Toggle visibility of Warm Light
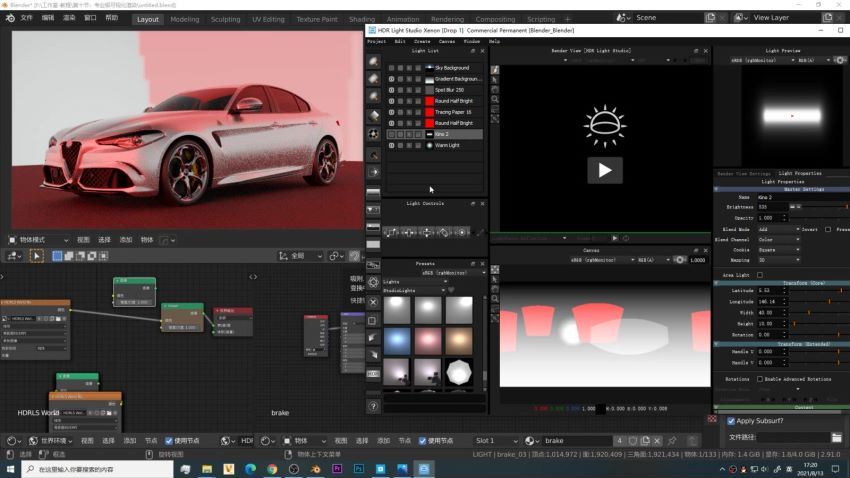Image resolution: width=850 pixels, height=478 pixels. [x=391, y=145]
